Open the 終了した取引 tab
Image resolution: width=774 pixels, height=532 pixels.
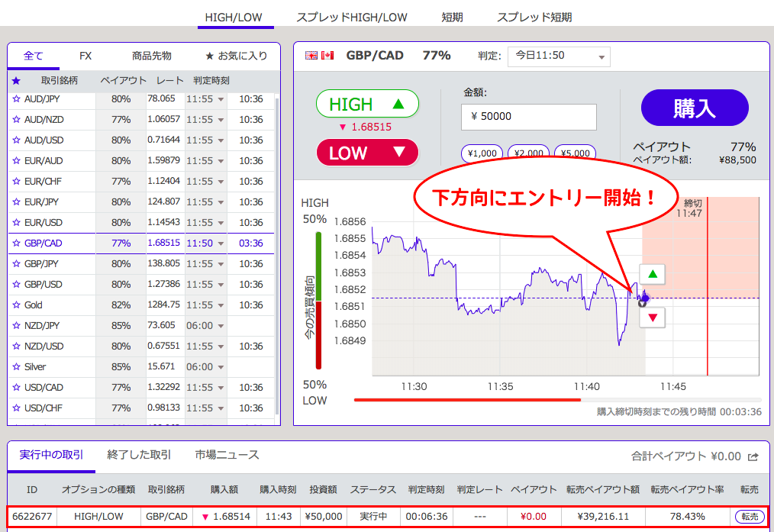(x=139, y=455)
